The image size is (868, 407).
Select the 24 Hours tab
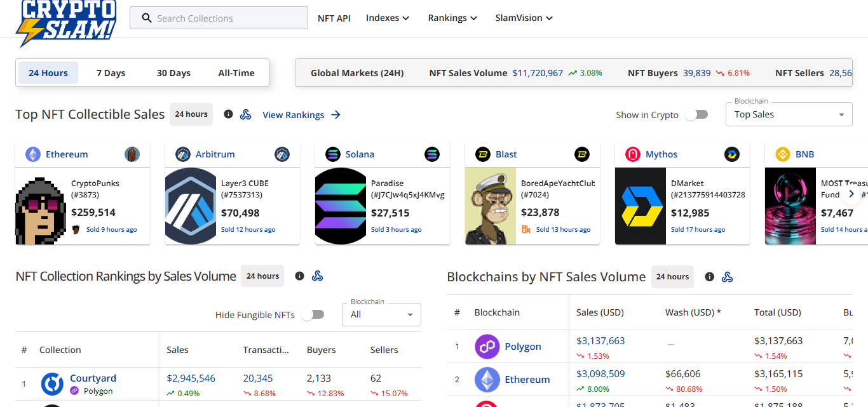[x=48, y=73]
